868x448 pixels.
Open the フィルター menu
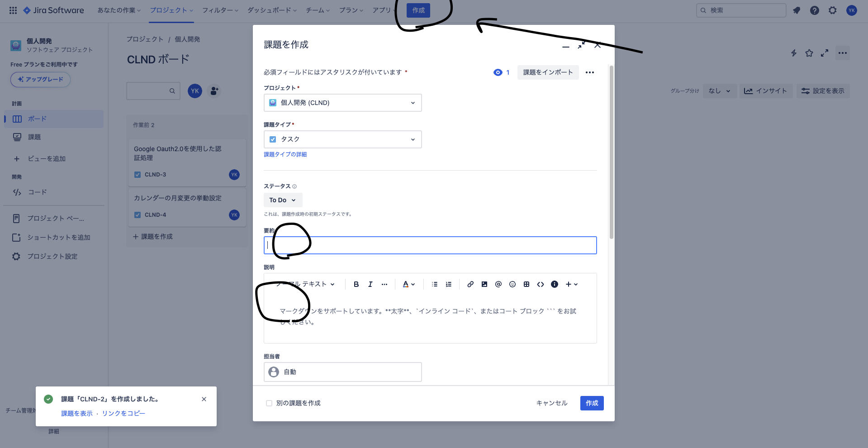(x=220, y=10)
